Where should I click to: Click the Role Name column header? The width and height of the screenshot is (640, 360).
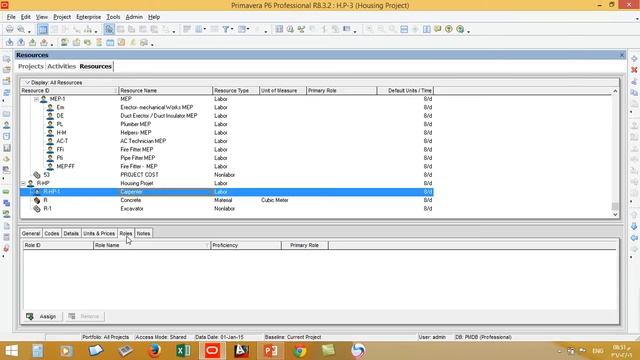151,245
